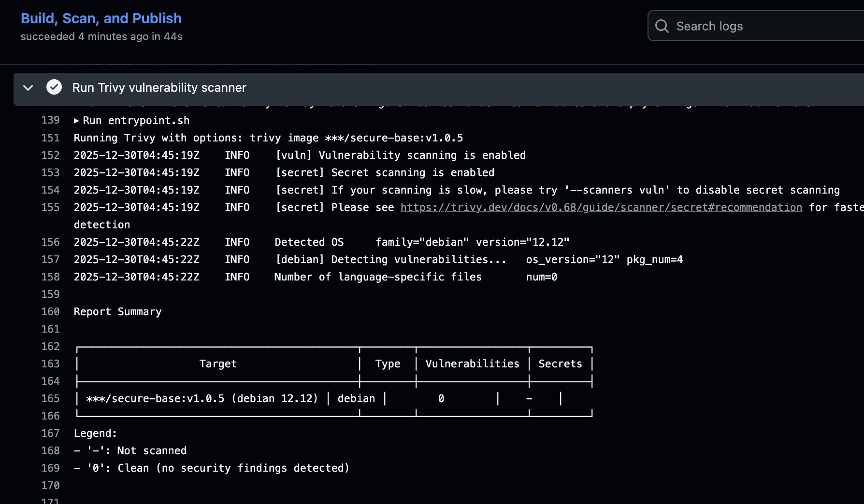This screenshot has width=864, height=504.
Task: Click line number 165 in the report table
Action: 50,398
